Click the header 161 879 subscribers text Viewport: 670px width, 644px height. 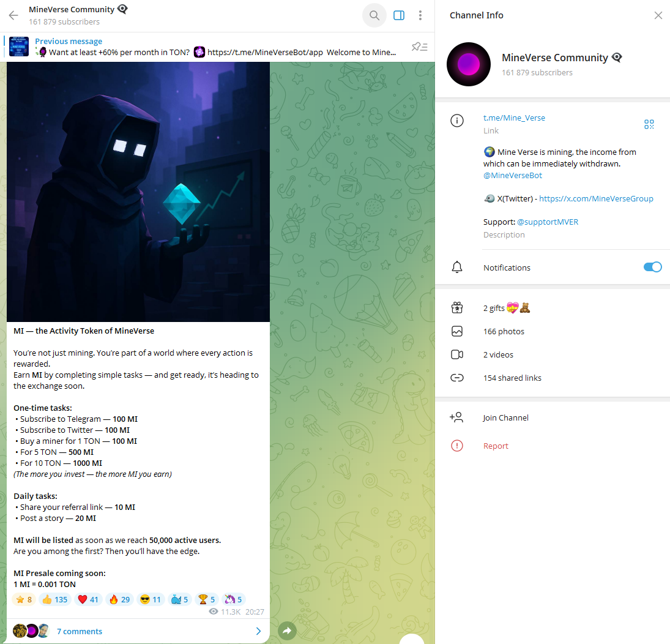click(x=64, y=22)
